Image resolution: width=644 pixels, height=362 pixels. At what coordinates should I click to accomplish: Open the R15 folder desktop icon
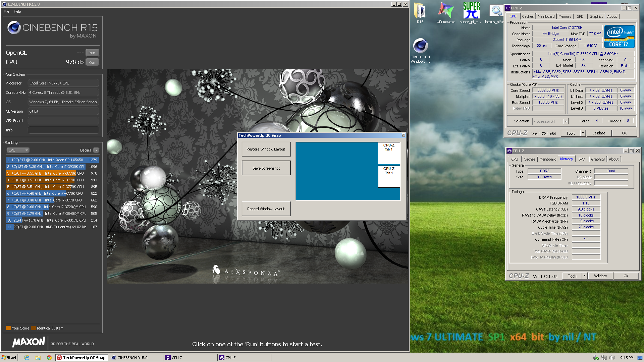click(x=420, y=13)
